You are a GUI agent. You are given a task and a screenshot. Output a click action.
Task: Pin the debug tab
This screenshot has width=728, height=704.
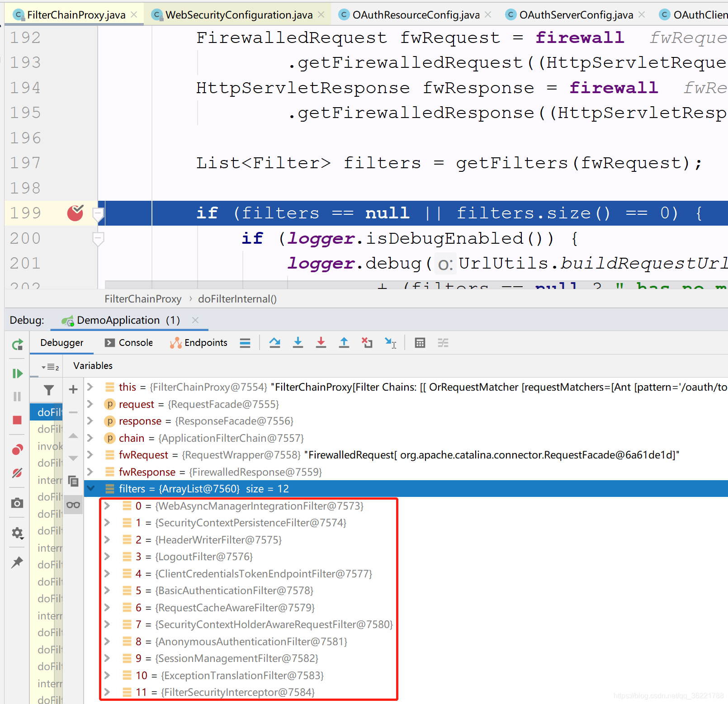tap(17, 562)
